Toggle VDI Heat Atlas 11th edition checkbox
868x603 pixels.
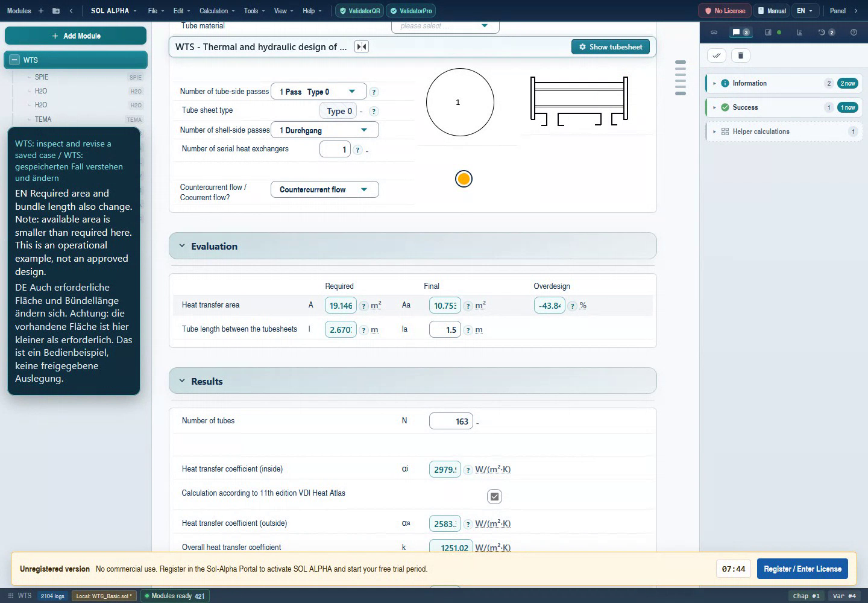point(494,497)
